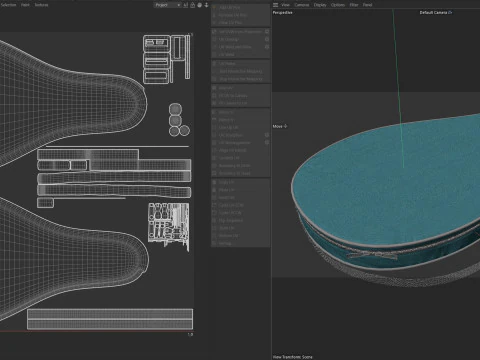
Task: Click the Set UVW from Projection icon
Action: pyautogui.click(x=215, y=32)
